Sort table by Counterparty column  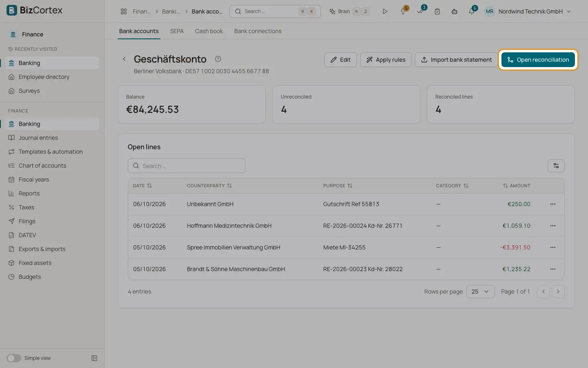pyautogui.click(x=209, y=186)
